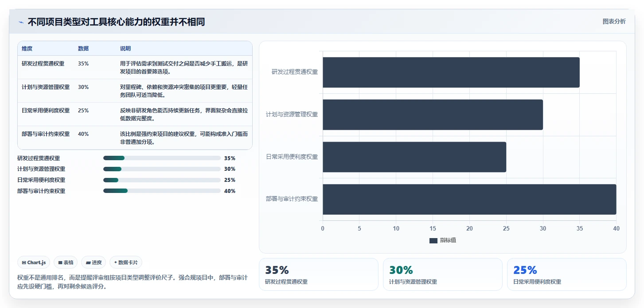644x308 pixels.
Task: Click the 35% value in table
Action: click(83, 64)
